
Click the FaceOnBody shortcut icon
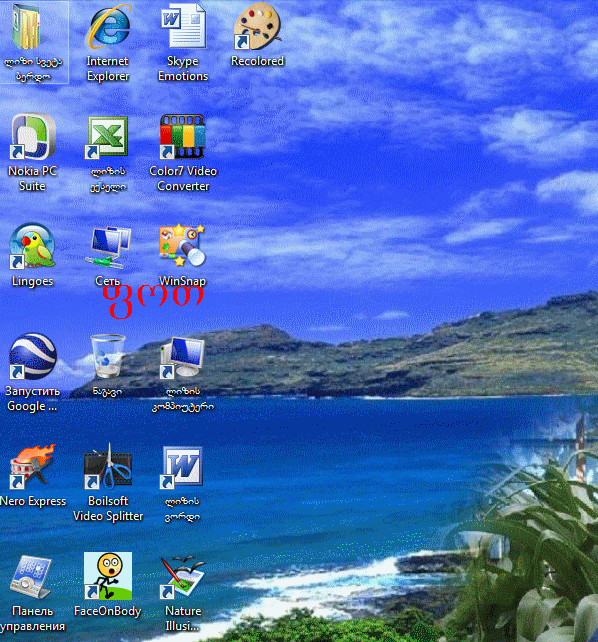pyautogui.click(x=108, y=576)
